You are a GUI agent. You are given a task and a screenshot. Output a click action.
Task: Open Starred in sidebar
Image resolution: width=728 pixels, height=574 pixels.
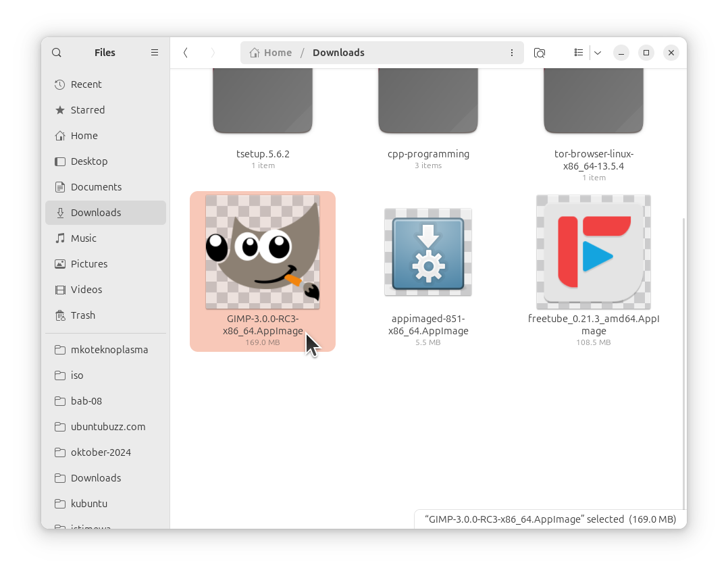click(x=105, y=110)
